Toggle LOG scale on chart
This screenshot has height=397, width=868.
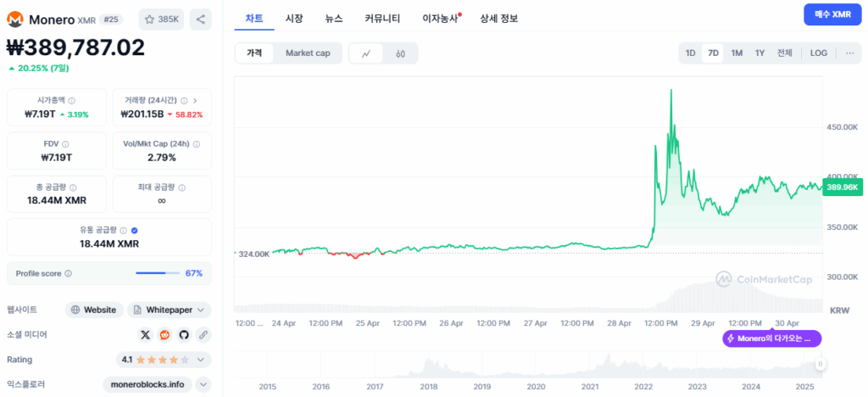[x=819, y=53]
